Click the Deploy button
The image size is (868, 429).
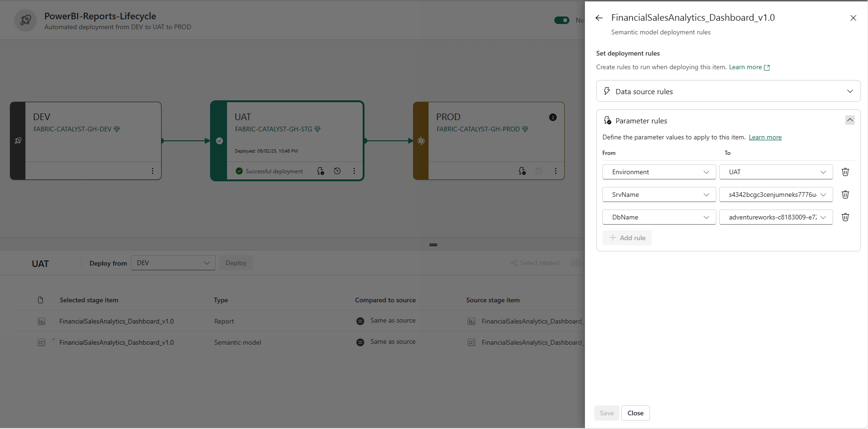tap(236, 263)
